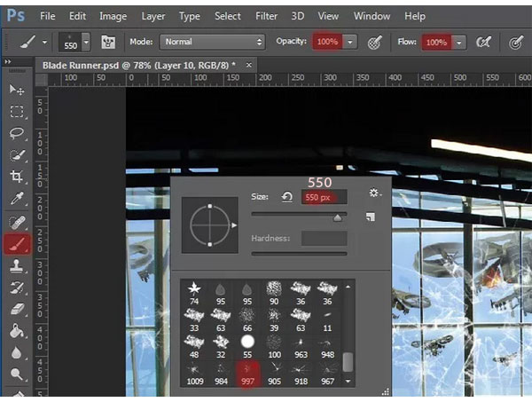The height and width of the screenshot is (402, 532).
Task: Select the Clone Stamp tool
Action: 16,266
